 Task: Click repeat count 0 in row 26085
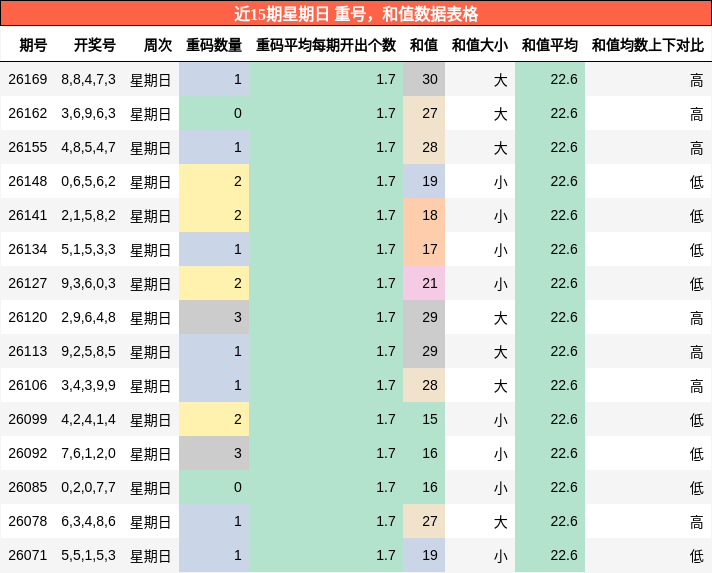pyautogui.click(x=214, y=487)
